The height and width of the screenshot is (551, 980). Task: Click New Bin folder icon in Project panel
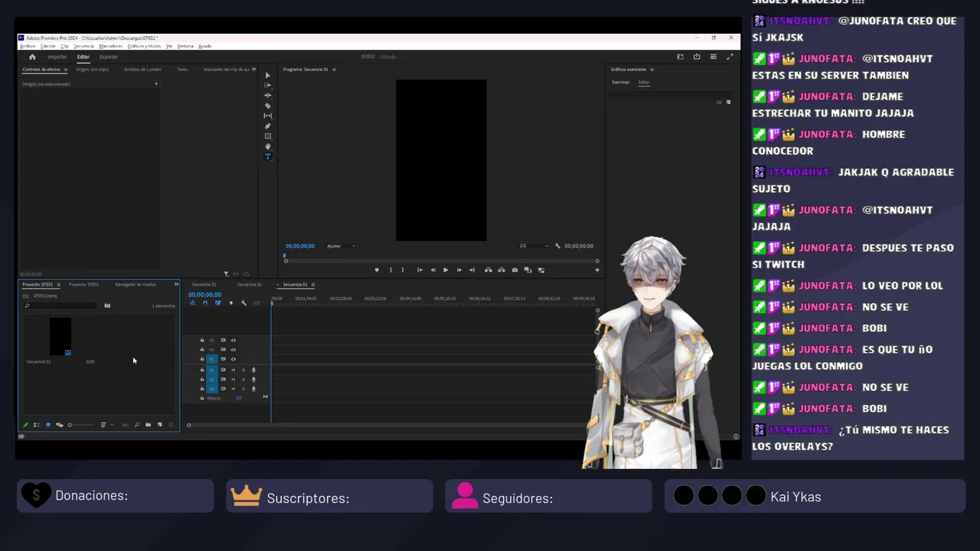click(x=149, y=425)
